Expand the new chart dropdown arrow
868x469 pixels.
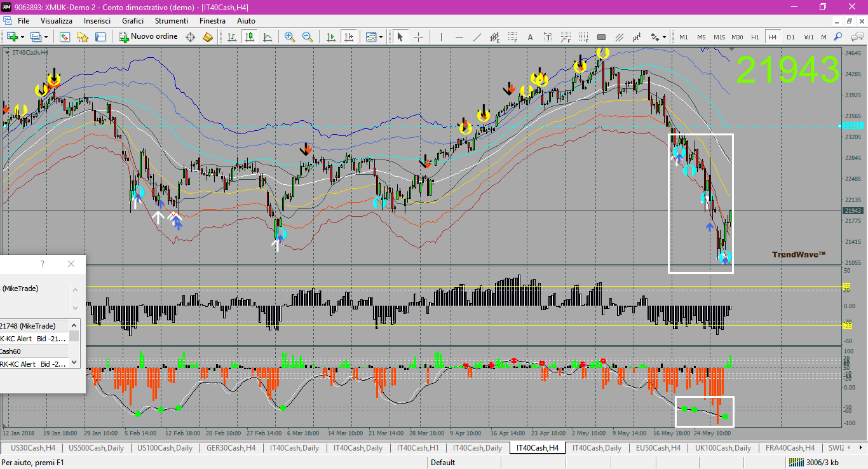point(23,37)
